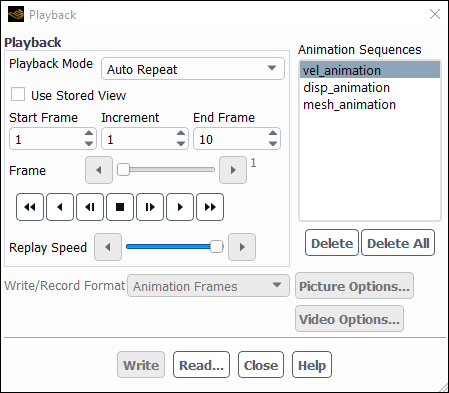The width and height of the screenshot is (449, 393).
Task: Increase the Start Frame value
Action: click(x=89, y=133)
